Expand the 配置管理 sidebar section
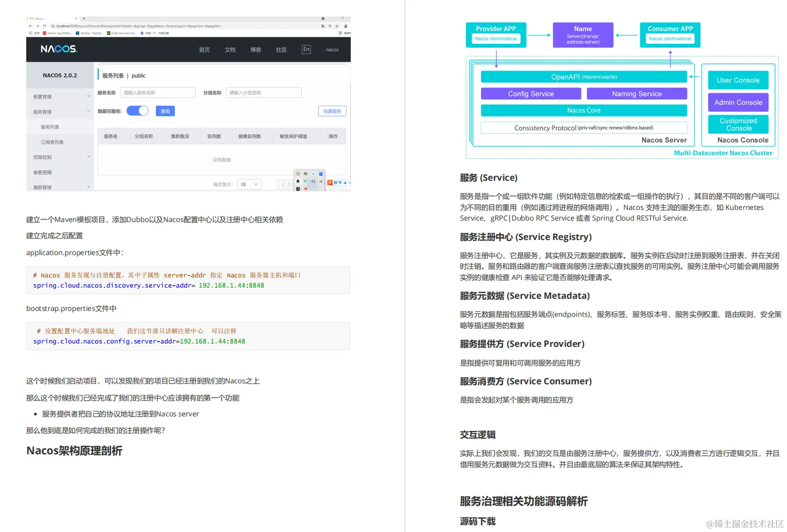Viewport: 787px width, 532px height. click(x=60, y=97)
